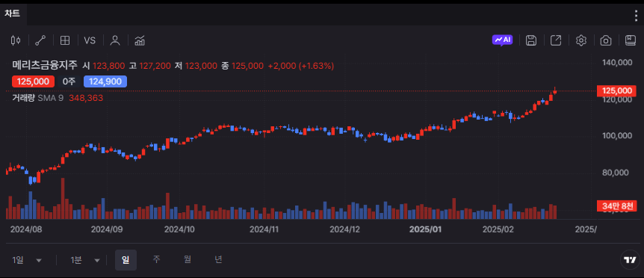Click the 2024/08 date axis label
The image size is (644, 278).
(x=26, y=229)
